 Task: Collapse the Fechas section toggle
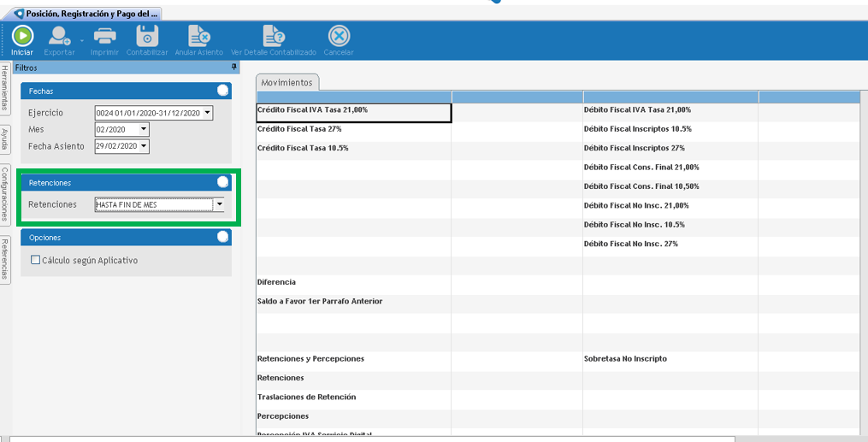[222, 90]
